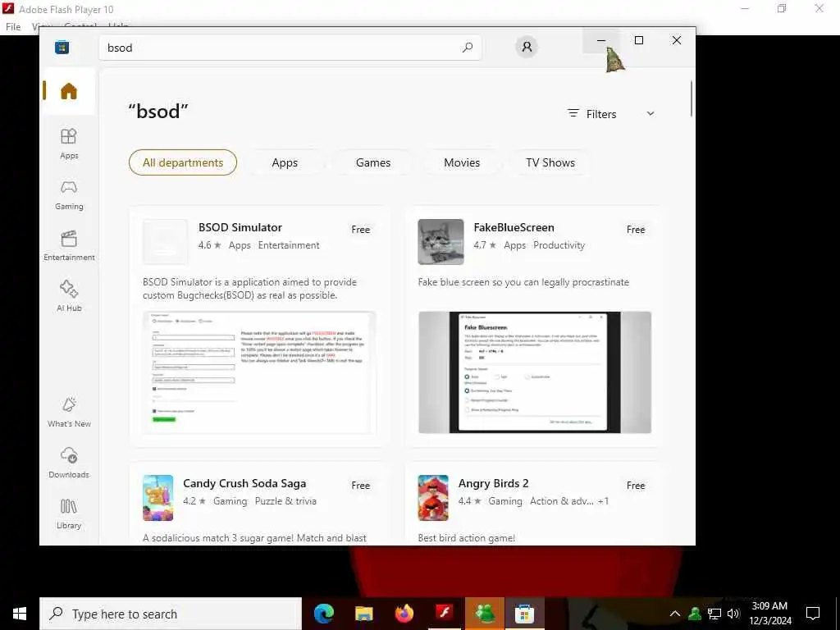Screen dimensions: 840x630
Task: Select the Apps department tab
Action: pyautogui.click(x=285, y=162)
